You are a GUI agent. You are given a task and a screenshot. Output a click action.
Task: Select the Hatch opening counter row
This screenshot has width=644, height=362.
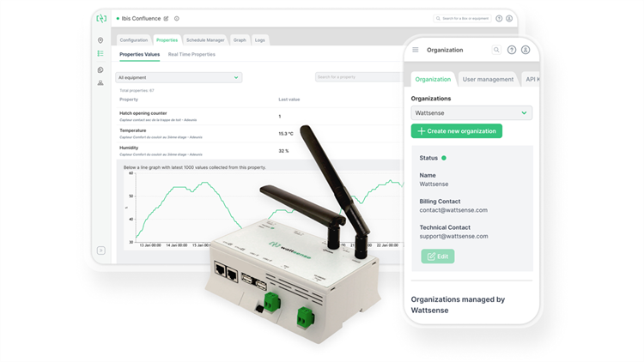pos(258,116)
